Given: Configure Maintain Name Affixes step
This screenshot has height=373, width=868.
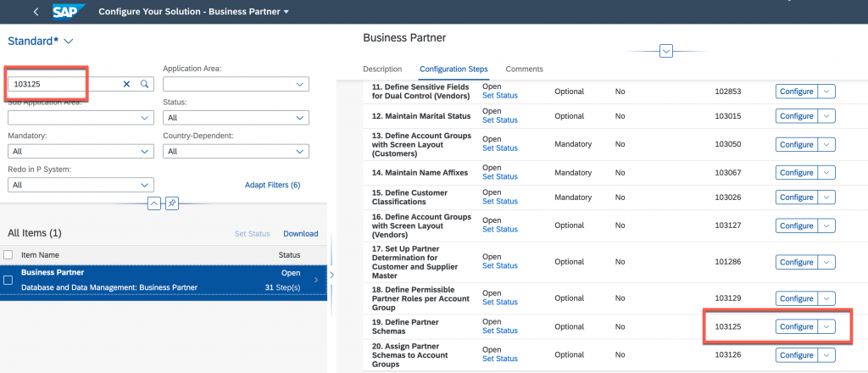Looking at the screenshot, I should coord(797,173).
